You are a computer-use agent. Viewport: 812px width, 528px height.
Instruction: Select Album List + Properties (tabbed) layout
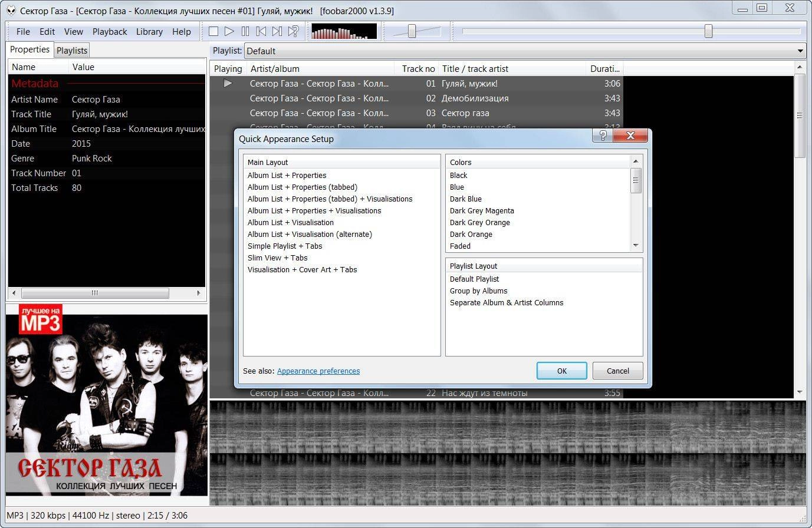302,187
